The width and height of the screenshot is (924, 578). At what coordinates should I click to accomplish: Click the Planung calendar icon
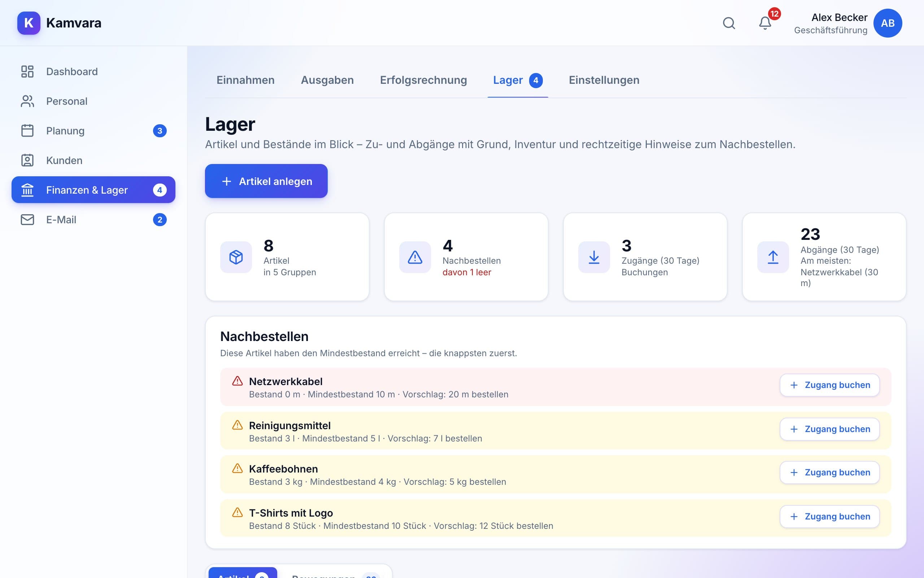click(27, 131)
